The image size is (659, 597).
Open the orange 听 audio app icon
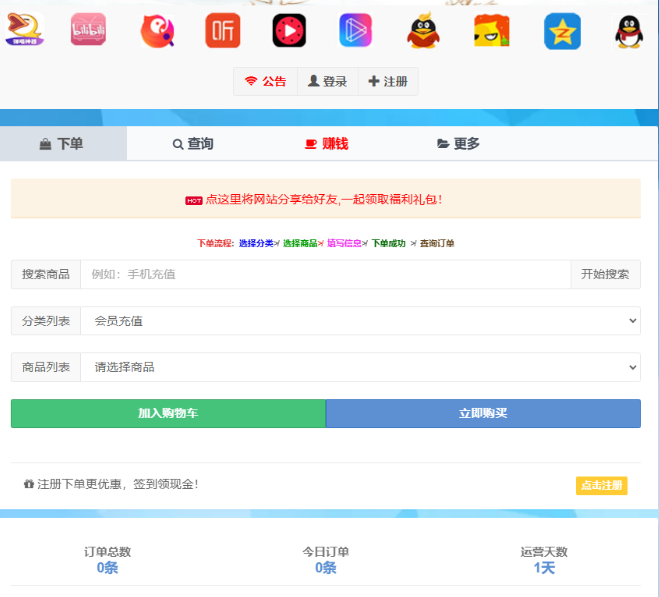223,30
